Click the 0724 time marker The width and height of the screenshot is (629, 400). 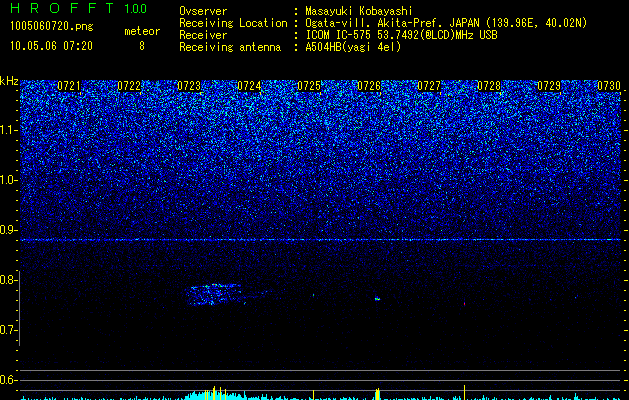[249, 86]
